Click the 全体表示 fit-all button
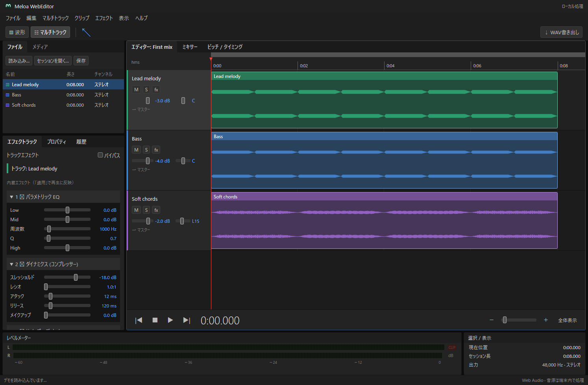588x385 pixels. pos(568,320)
